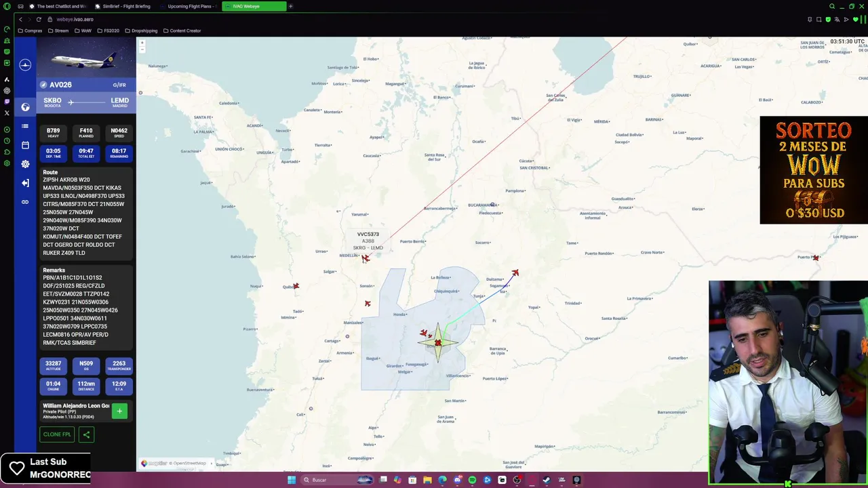Open the list view sidebar icon
Image resolution: width=868 pixels, height=488 pixels.
pos(25,126)
